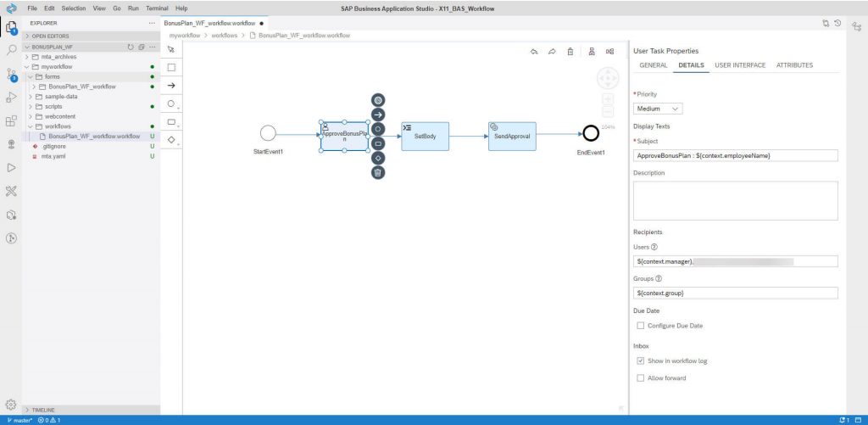Enable the Allow forward checkbox
The image size is (868, 425).
point(641,377)
